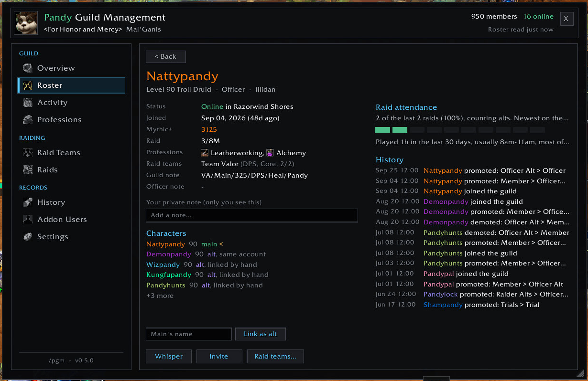The height and width of the screenshot is (381, 588).
Task: Go back with the Back button
Action: 165,56
